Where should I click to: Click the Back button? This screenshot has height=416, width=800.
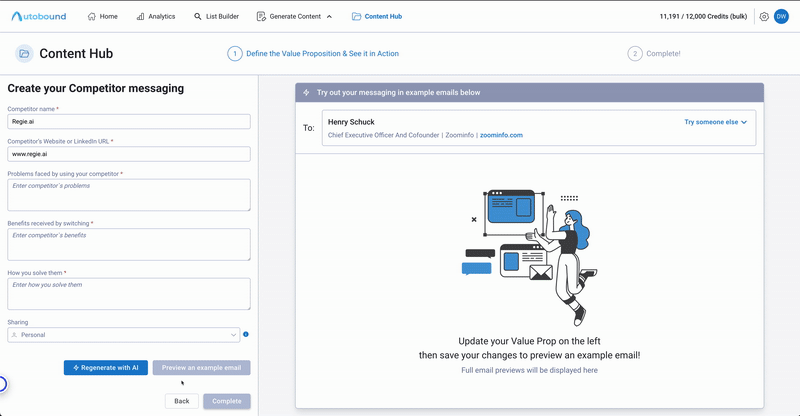pyautogui.click(x=182, y=401)
